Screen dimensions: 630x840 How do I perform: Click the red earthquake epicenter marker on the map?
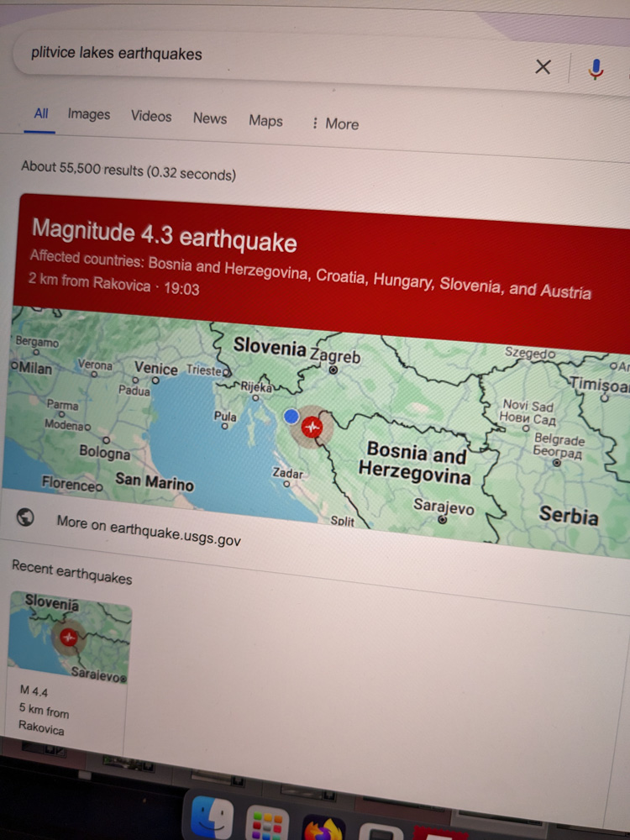[312, 428]
